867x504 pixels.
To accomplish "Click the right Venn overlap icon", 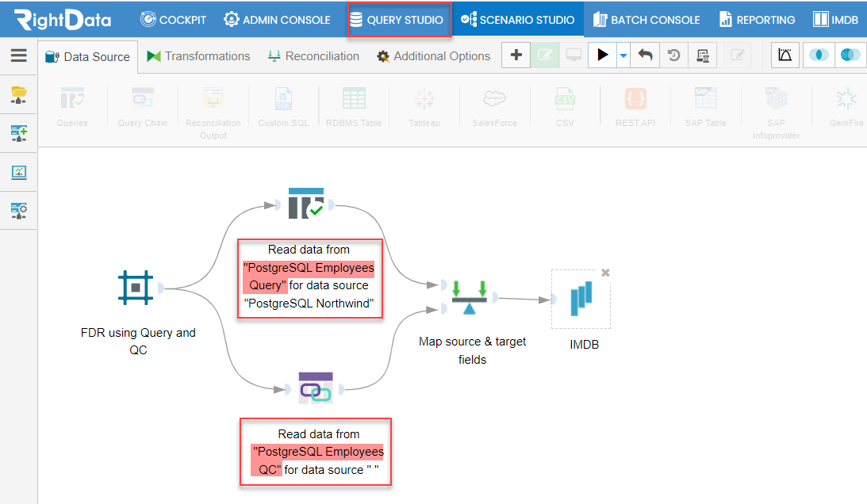I will [x=850, y=55].
